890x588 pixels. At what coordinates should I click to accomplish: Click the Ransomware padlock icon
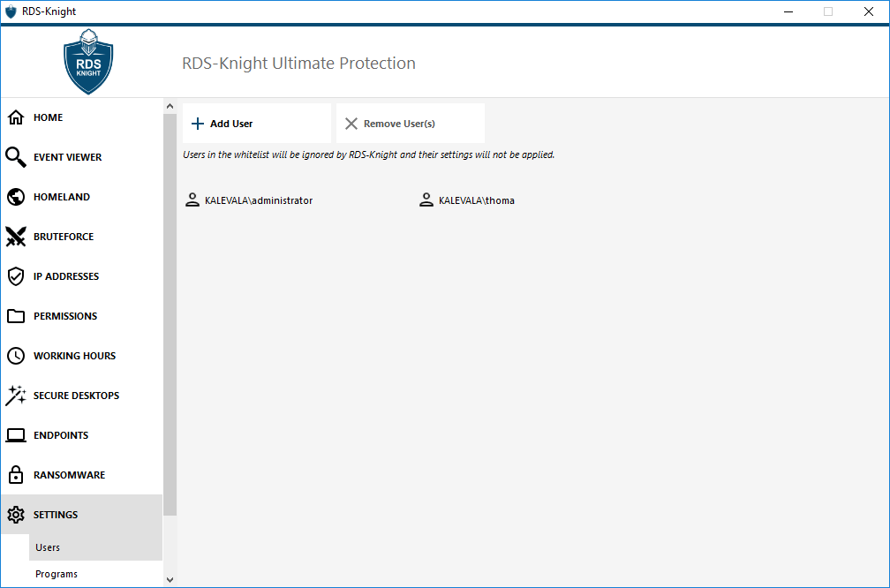(x=16, y=474)
